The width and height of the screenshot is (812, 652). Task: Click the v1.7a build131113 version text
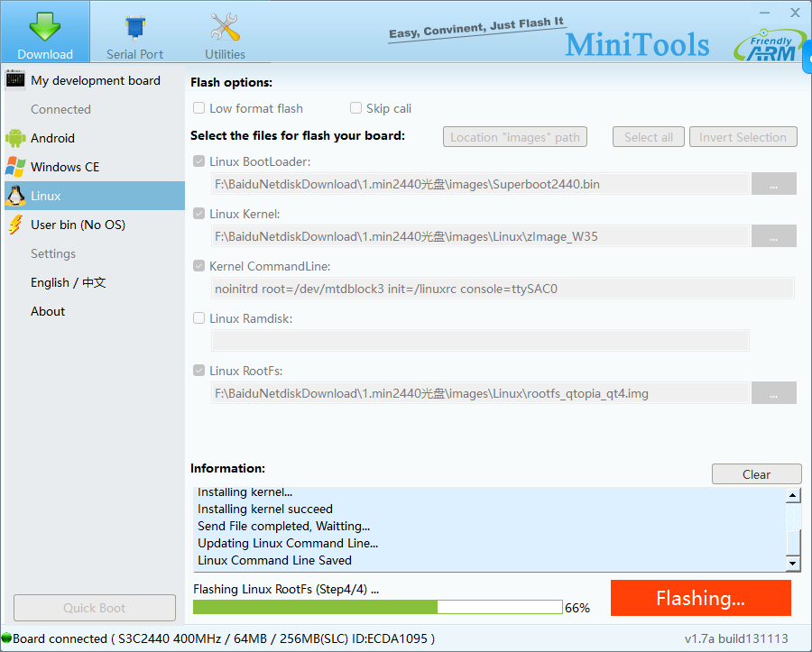736,638
